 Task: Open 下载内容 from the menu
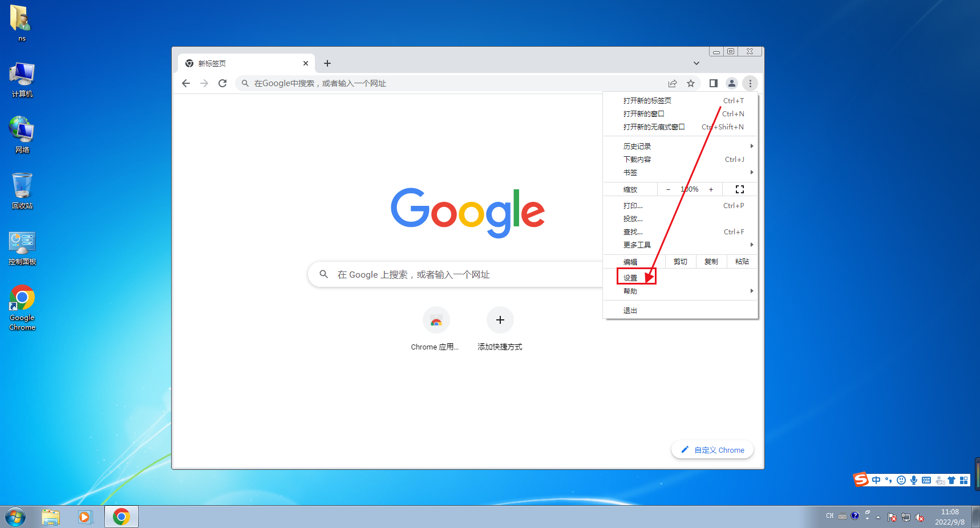click(x=681, y=160)
